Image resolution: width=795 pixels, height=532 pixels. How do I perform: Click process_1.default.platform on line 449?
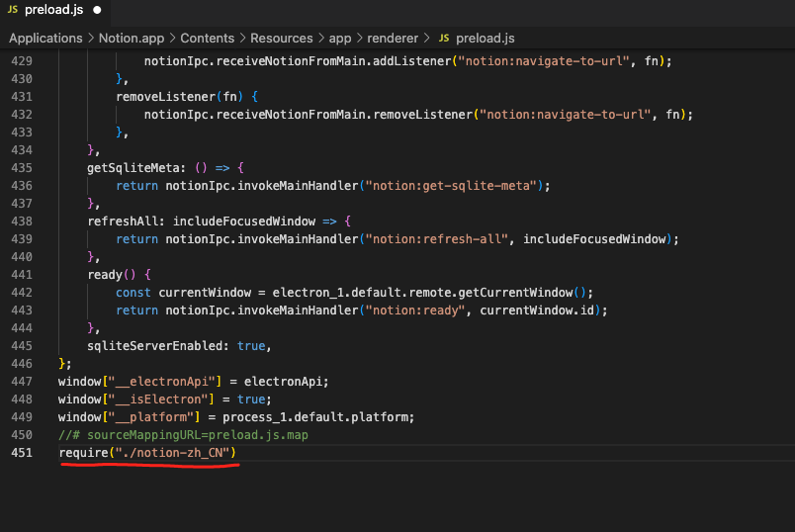coord(315,417)
